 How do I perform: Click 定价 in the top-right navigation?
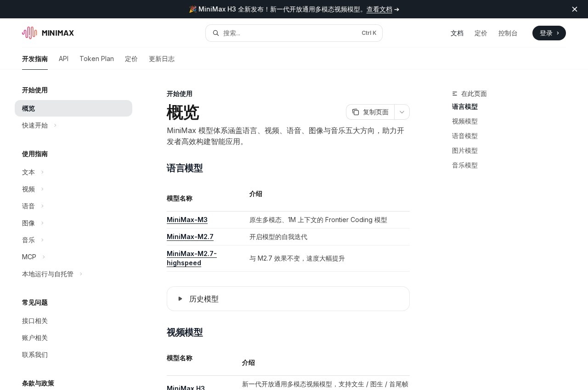481,33
